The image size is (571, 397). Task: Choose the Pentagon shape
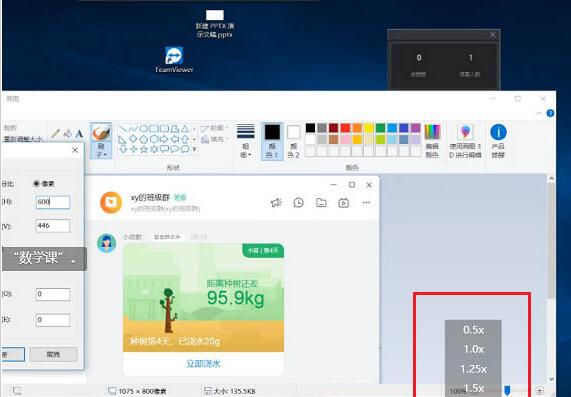[143, 139]
